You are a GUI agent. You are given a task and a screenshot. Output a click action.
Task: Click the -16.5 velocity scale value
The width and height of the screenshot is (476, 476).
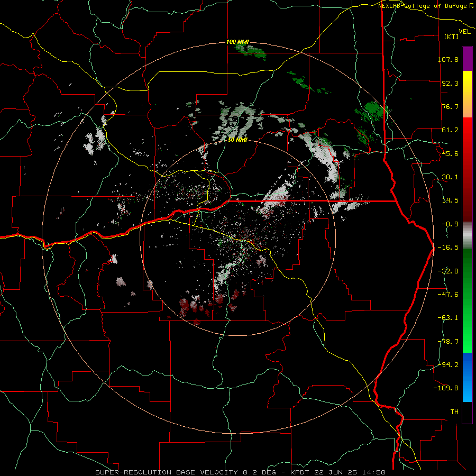[x=448, y=248]
